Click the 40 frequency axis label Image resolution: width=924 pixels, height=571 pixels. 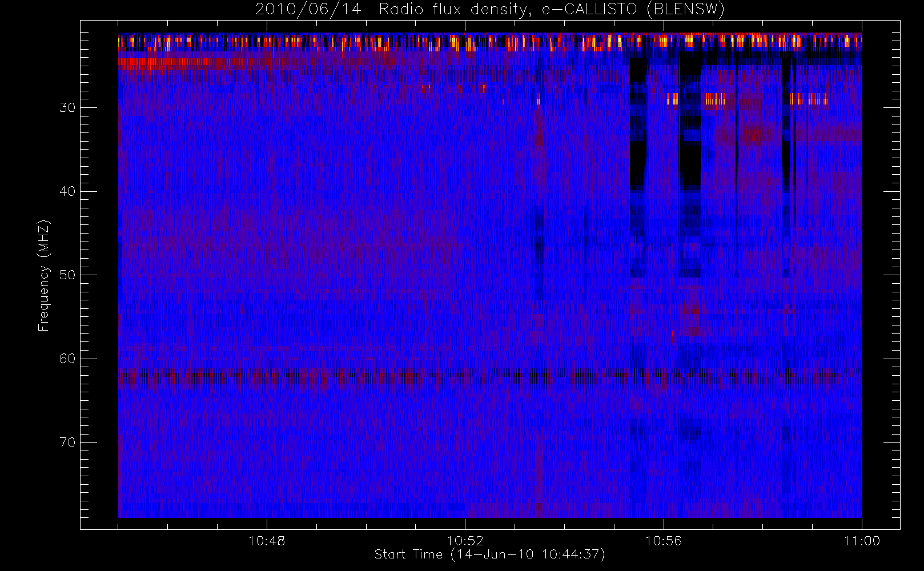[x=67, y=191]
